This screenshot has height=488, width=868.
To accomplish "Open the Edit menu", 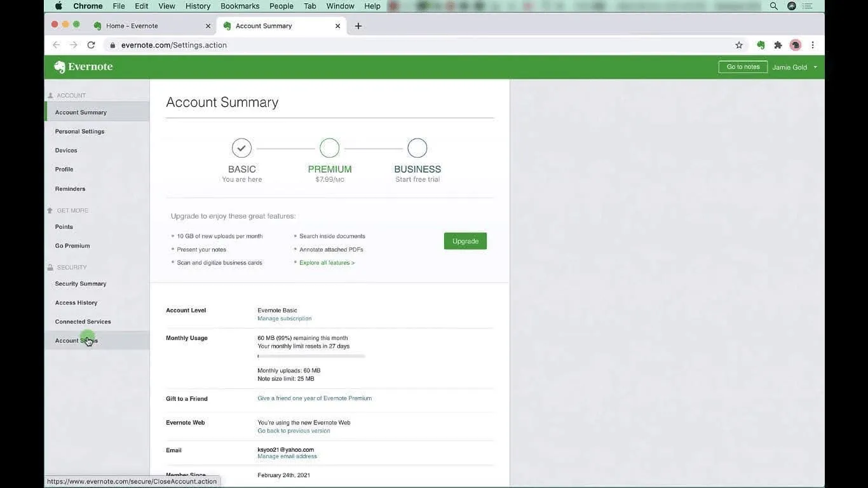I will point(142,6).
